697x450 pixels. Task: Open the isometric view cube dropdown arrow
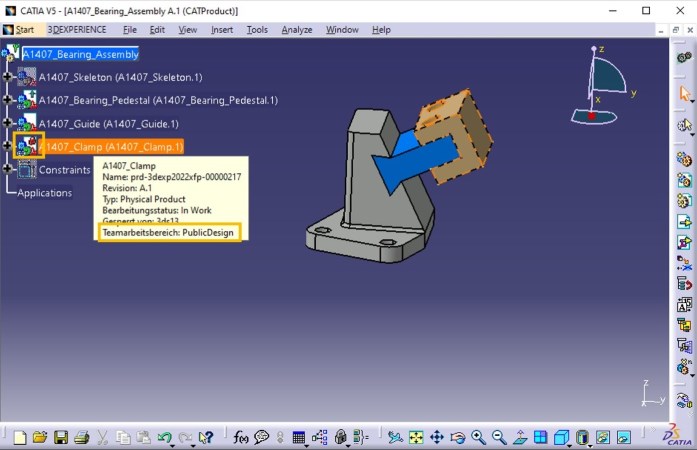point(569,445)
